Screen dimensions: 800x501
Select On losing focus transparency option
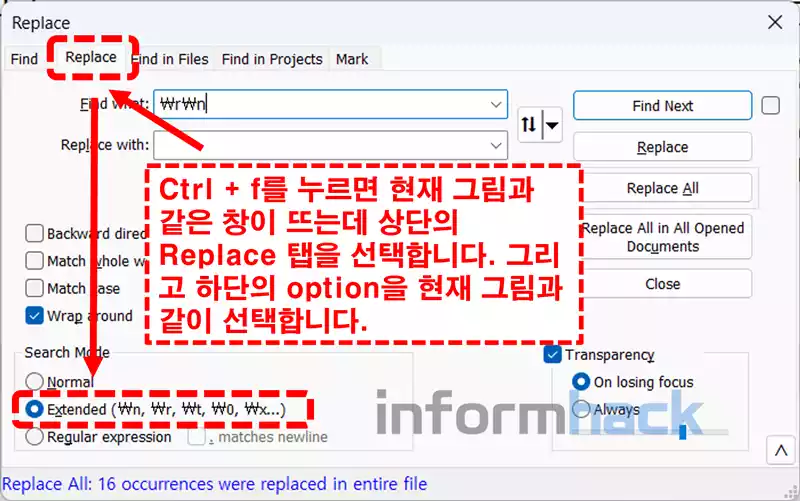581,382
